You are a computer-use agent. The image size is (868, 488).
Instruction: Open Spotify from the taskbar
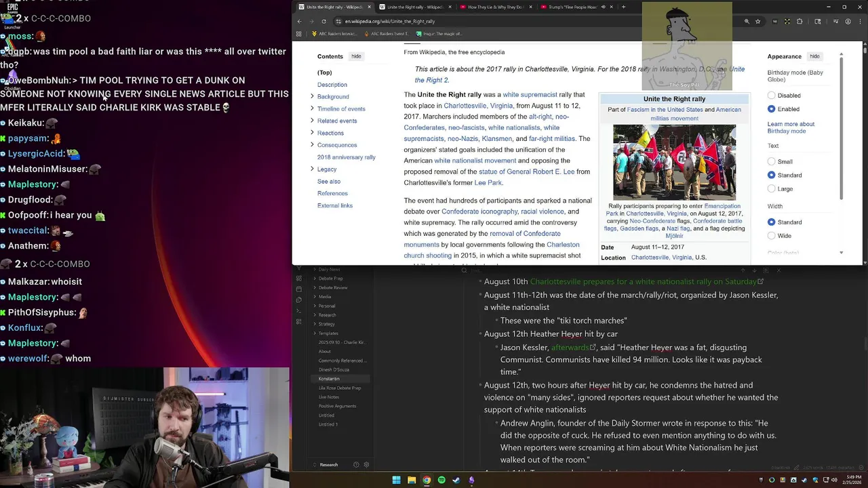click(x=441, y=480)
